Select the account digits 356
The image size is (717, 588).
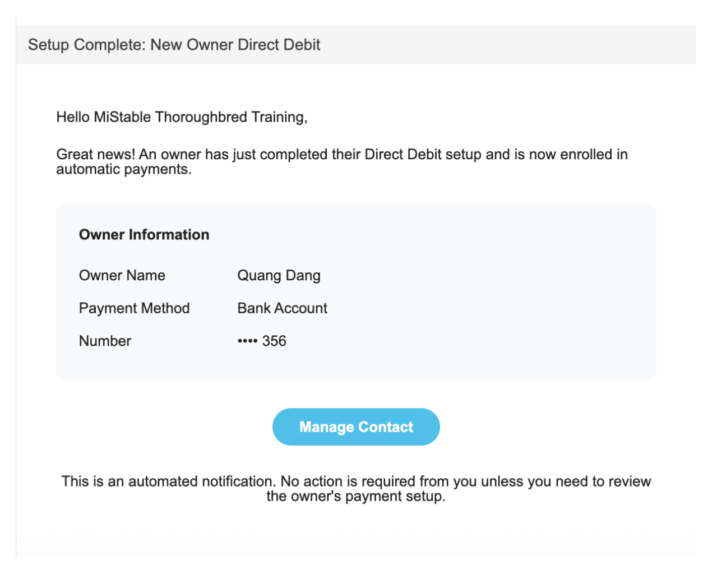point(274,341)
